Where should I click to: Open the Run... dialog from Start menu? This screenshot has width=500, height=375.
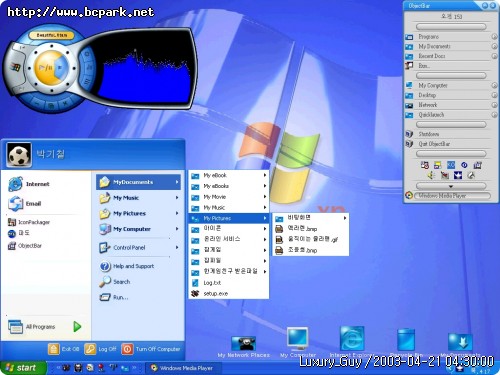[114, 297]
